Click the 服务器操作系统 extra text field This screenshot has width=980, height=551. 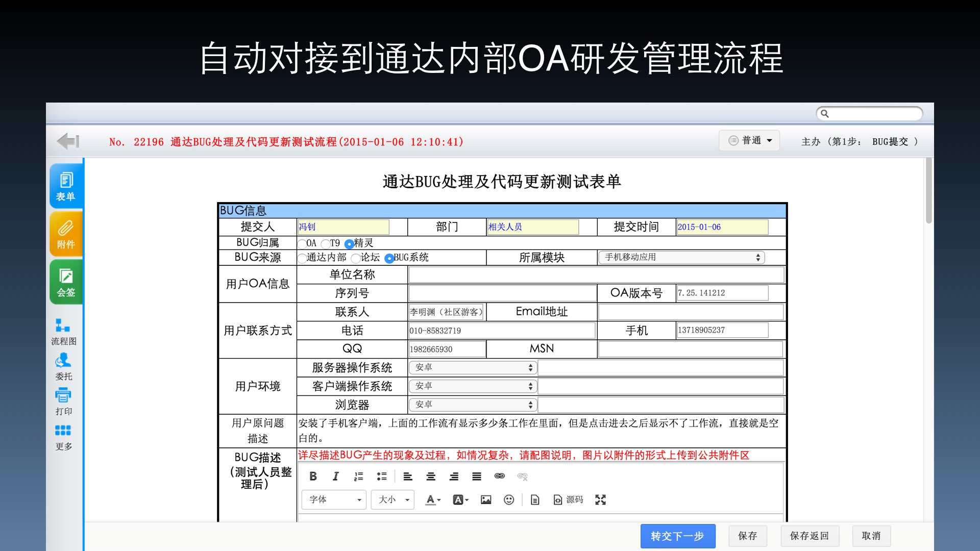(x=661, y=367)
